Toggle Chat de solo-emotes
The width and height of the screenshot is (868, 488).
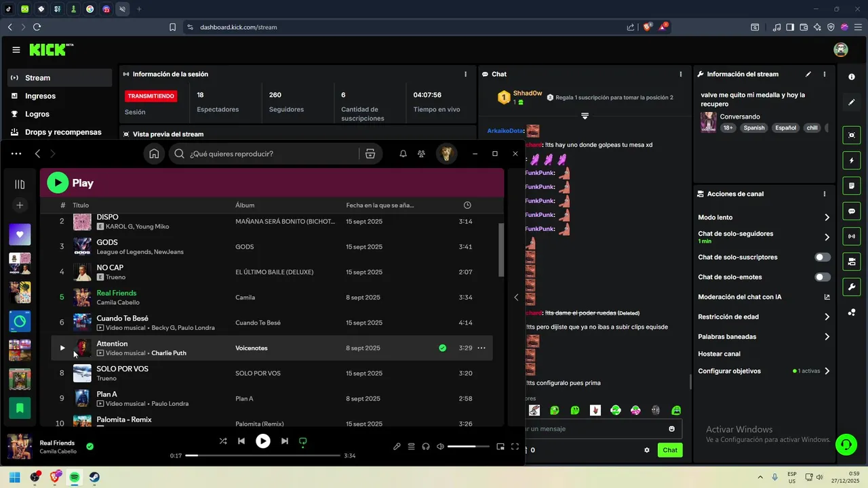[x=823, y=277]
